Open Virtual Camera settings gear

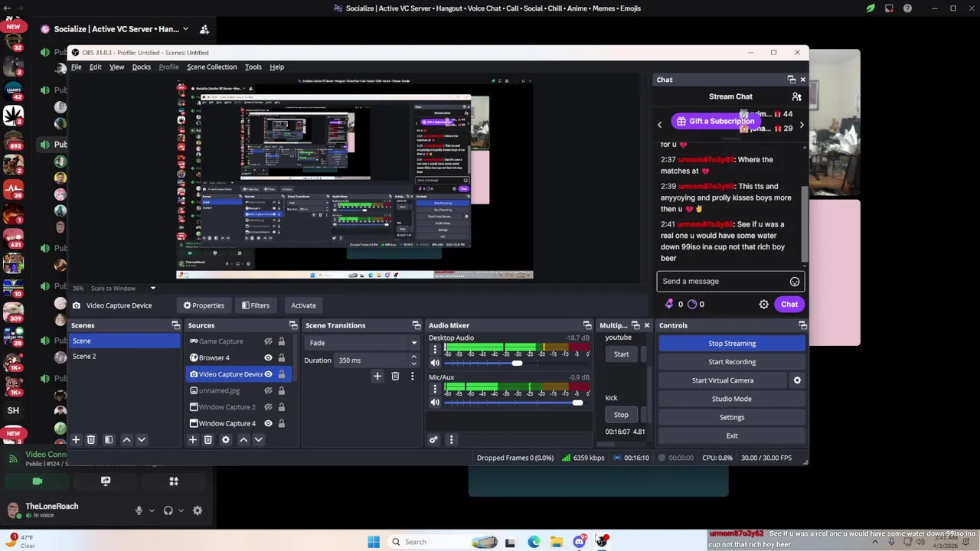tap(797, 380)
